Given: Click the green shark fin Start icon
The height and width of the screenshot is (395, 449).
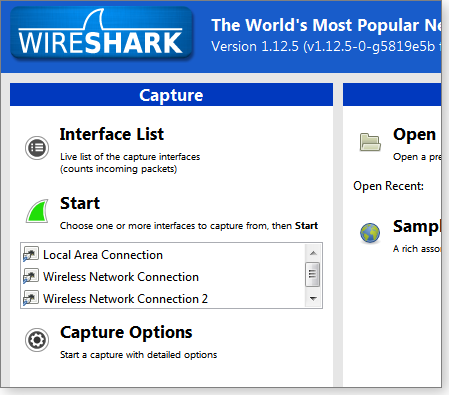Looking at the screenshot, I should [x=37, y=211].
